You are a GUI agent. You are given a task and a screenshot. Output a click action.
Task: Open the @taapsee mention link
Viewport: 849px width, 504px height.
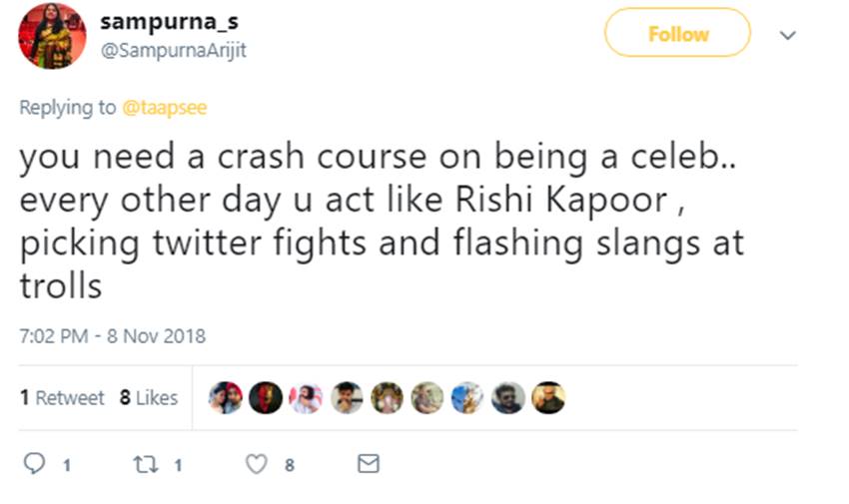pyautogui.click(x=164, y=108)
